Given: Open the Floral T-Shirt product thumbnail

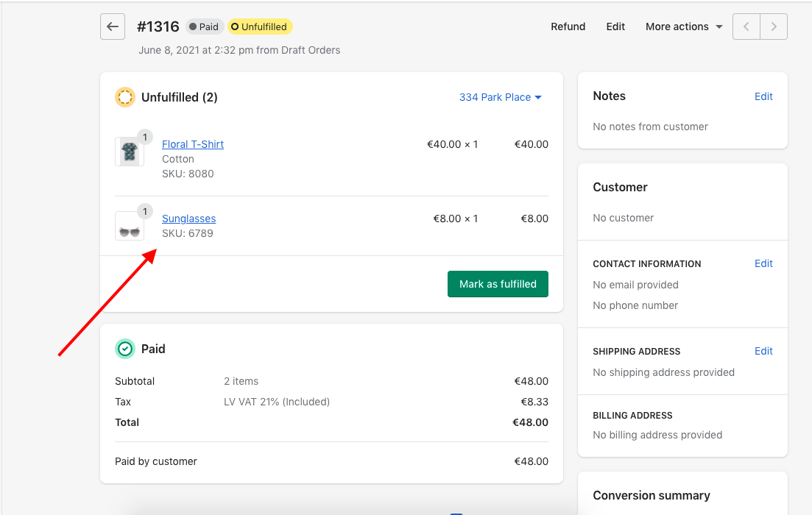Looking at the screenshot, I should click(x=130, y=152).
